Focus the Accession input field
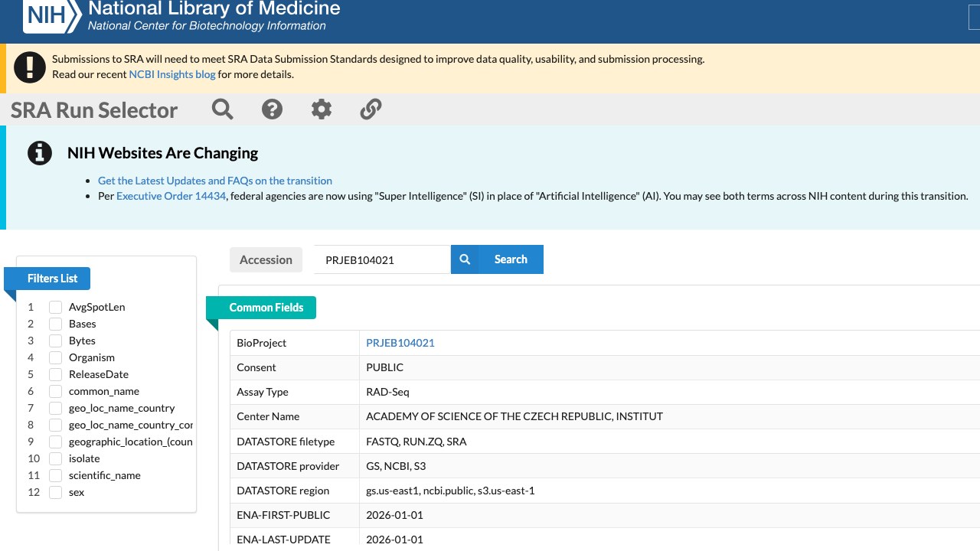This screenshot has width=980, height=551. [382, 259]
